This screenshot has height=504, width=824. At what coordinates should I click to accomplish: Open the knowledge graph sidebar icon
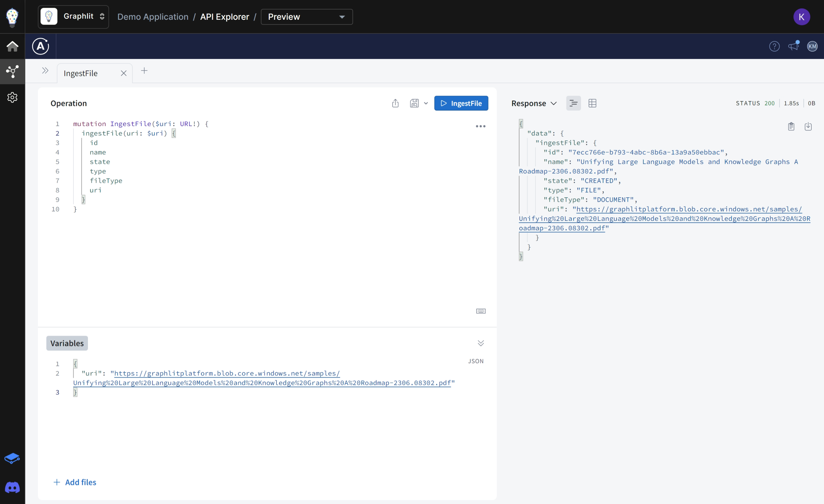click(12, 72)
